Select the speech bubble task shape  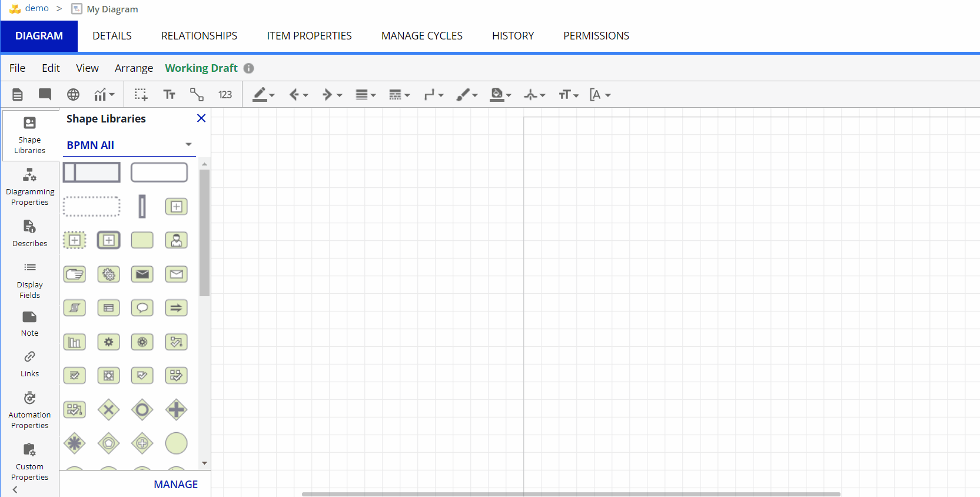point(142,308)
